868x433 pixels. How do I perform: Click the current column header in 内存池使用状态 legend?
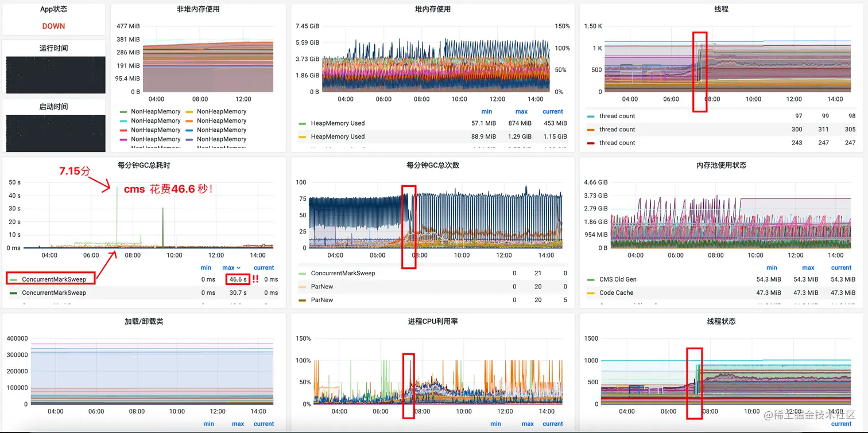coord(841,268)
